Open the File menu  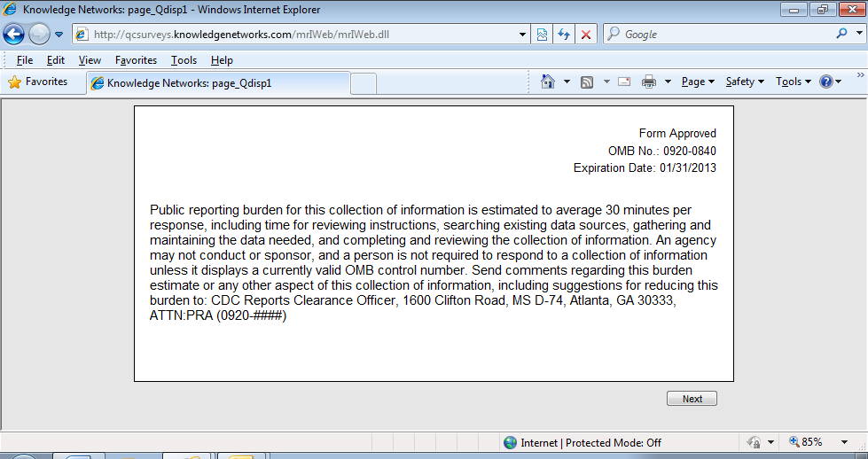coord(24,60)
